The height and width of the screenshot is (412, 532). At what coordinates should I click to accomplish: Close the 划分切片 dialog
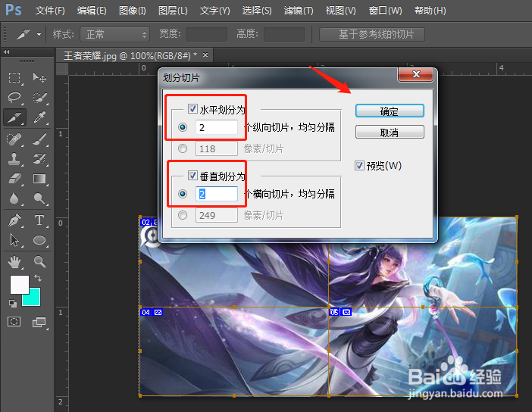click(x=416, y=74)
